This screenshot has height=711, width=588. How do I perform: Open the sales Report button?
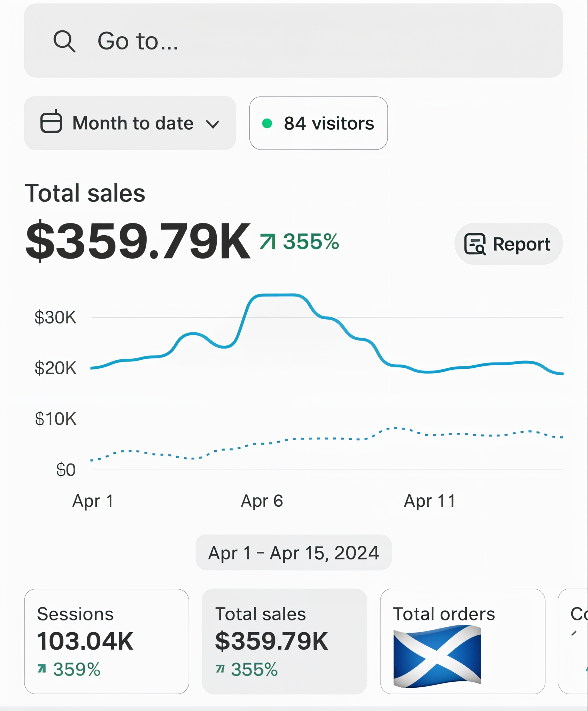click(x=508, y=244)
